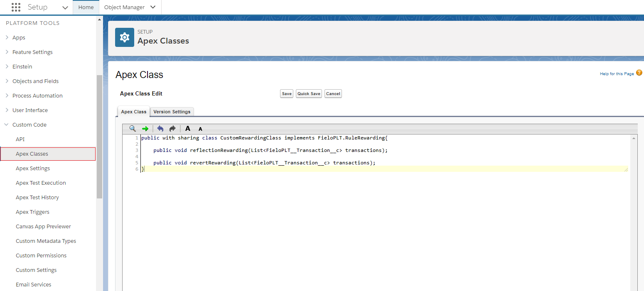
Task: Collapse the Custom Code section
Action: [7, 125]
